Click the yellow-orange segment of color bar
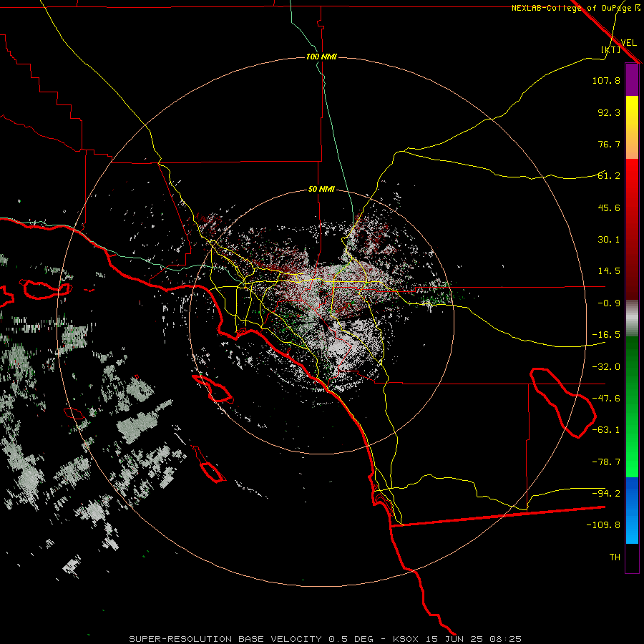The width and height of the screenshot is (644, 644). [x=632, y=127]
